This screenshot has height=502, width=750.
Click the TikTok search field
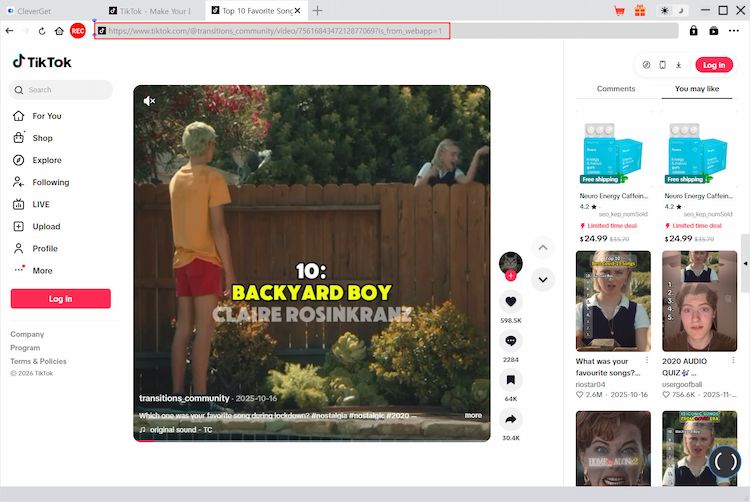61,90
